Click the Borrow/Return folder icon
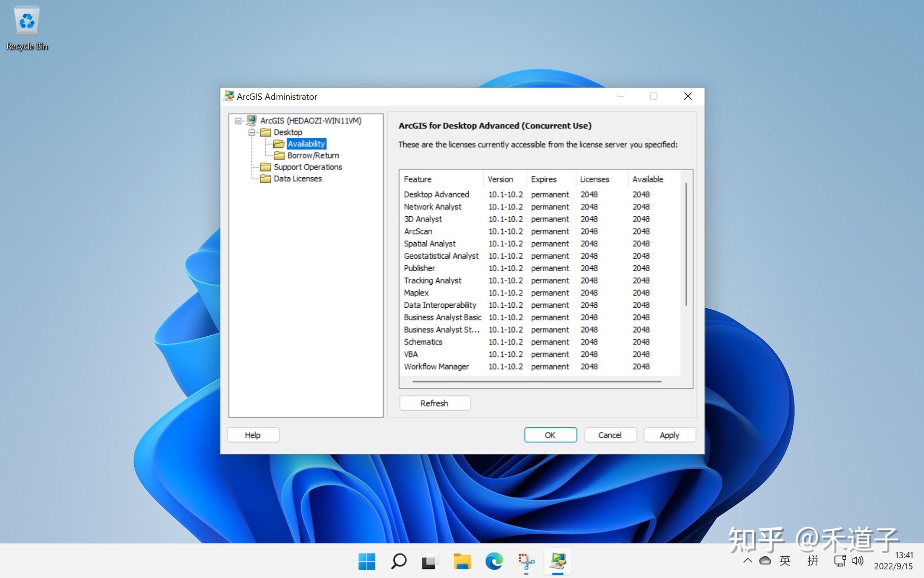The height and width of the screenshot is (578, 924). [x=279, y=155]
